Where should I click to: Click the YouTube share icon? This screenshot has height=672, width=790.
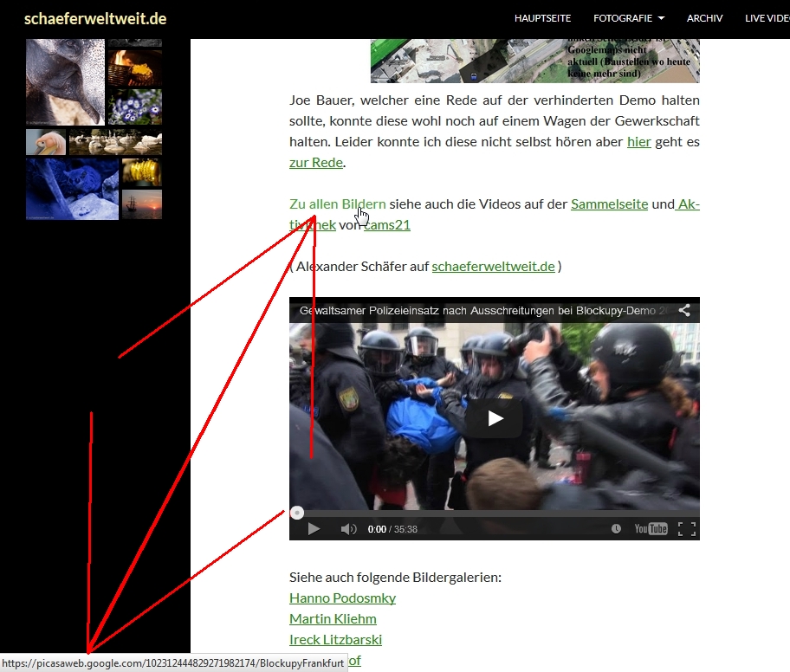[x=683, y=310]
